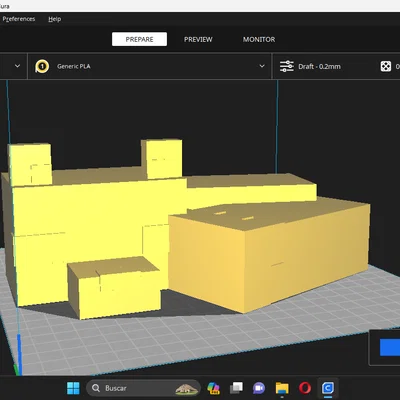Open the Windows Start menu
The height and width of the screenshot is (400, 400).
coord(73,388)
